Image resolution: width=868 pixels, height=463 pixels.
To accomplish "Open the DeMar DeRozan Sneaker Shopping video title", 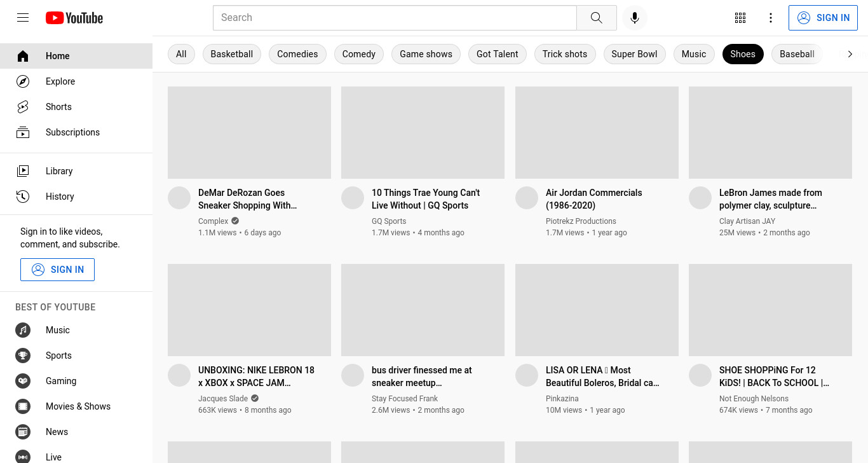I will click(248, 199).
